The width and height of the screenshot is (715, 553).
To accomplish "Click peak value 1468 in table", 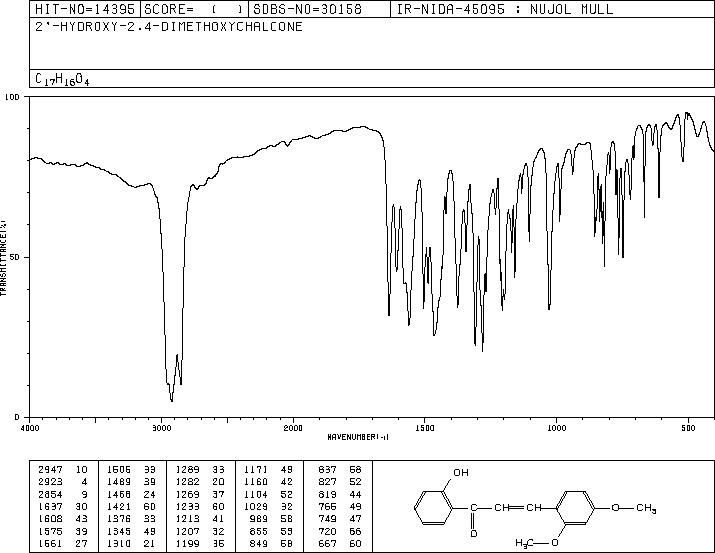I will 119,494.
